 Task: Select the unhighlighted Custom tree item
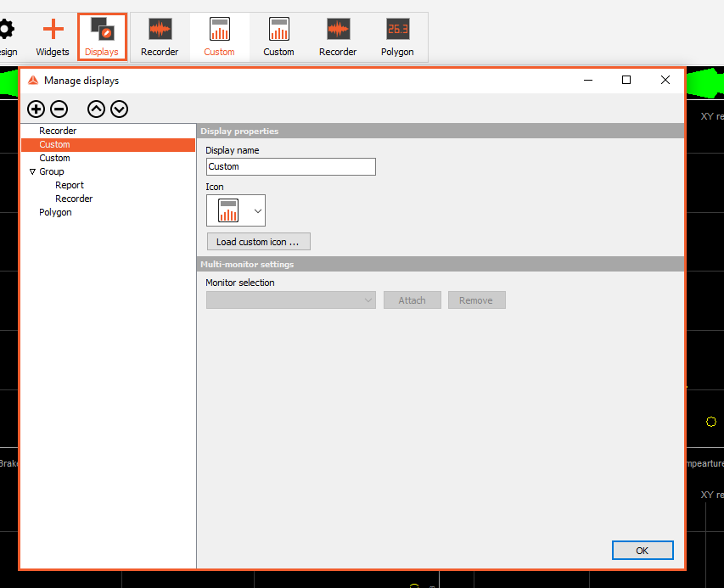54,159
